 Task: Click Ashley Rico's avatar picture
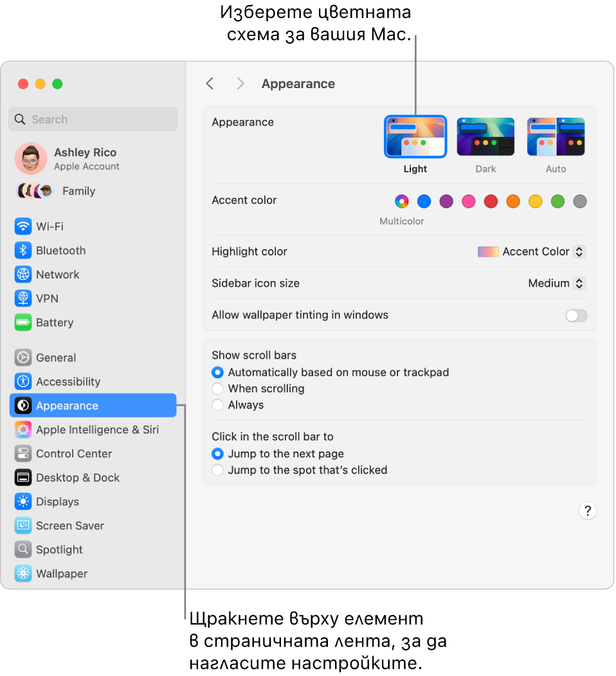pyautogui.click(x=31, y=159)
